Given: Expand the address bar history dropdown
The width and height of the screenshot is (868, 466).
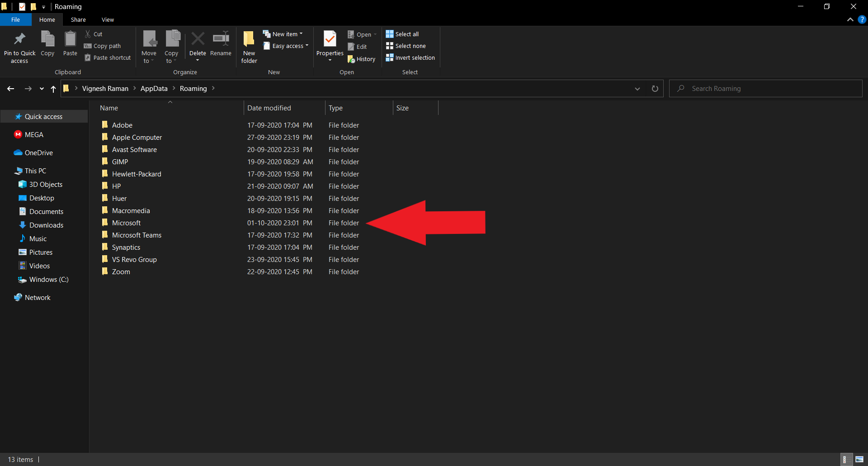Looking at the screenshot, I should 637,89.
